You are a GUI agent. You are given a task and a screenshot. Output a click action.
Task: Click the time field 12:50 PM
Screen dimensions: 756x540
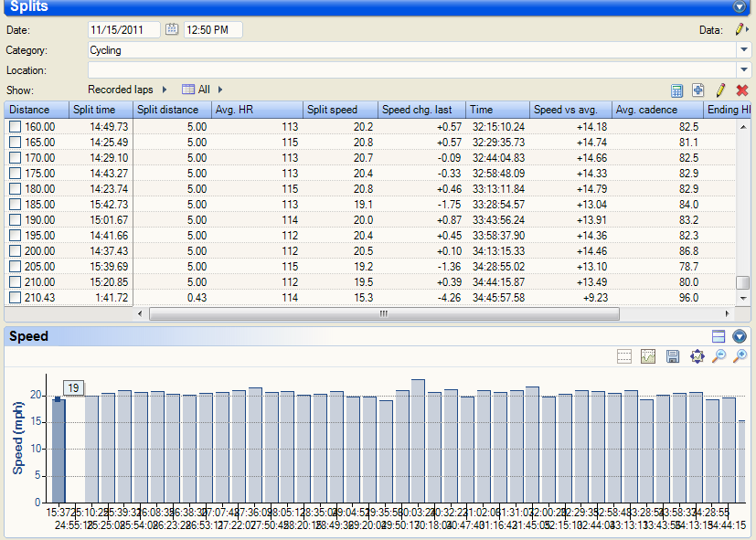[213, 29]
